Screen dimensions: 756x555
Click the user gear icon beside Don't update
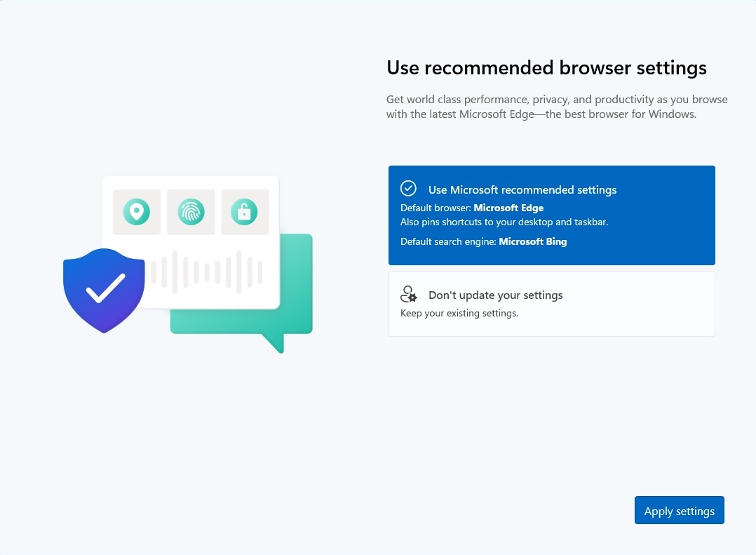coord(408,294)
